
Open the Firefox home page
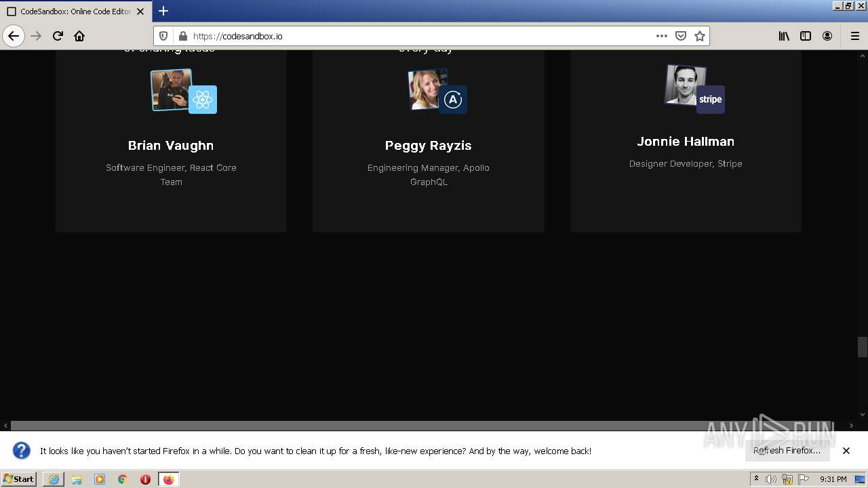tap(79, 36)
